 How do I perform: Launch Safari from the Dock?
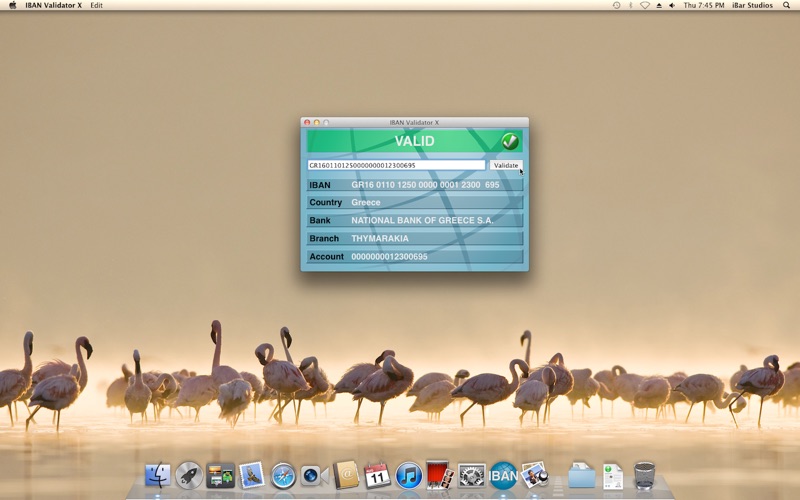283,476
